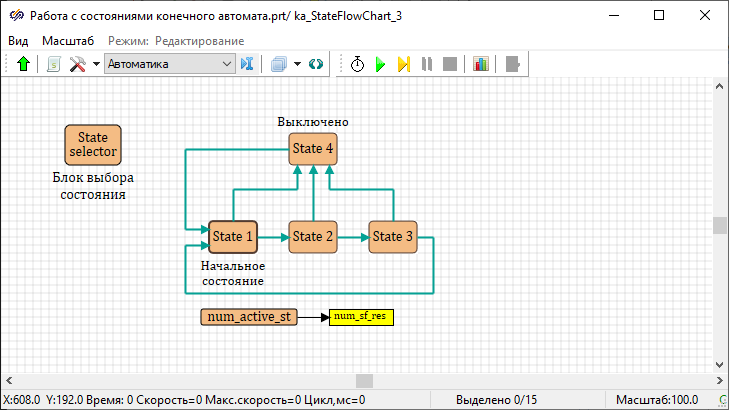Open the Автоматика library combo box
This screenshot has height=410, width=729.
pyautogui.click(x=169, y=64)
